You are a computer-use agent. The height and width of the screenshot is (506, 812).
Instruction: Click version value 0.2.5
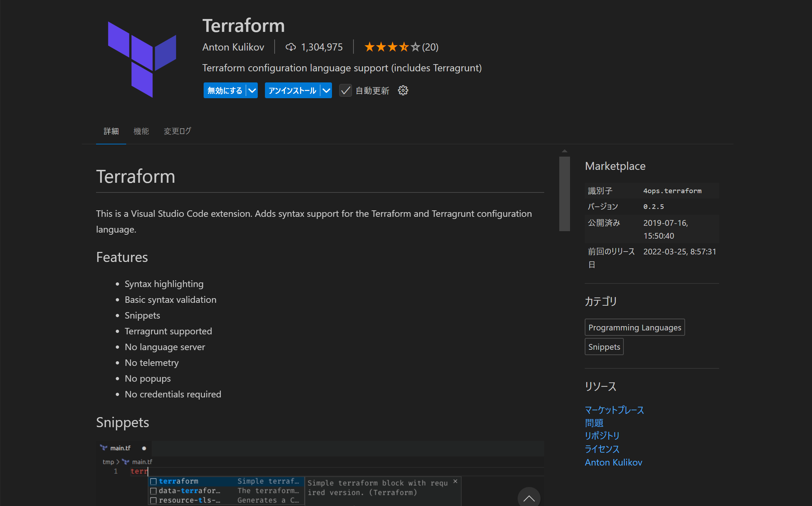pos(654,207)
